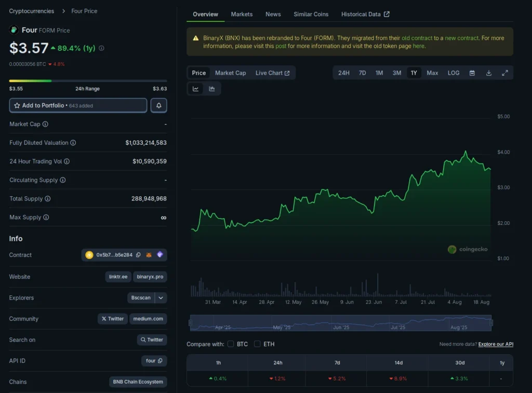Copy the contract address with copy icon
532x393 pixels.
pyautogui.click(x=138, y=255)
